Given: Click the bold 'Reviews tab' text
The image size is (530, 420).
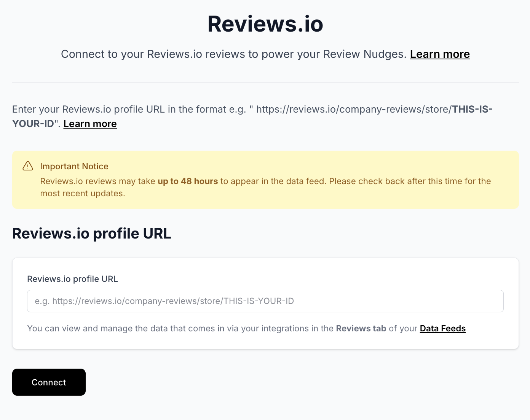Looking at the screenshot, I should (361, 328).
